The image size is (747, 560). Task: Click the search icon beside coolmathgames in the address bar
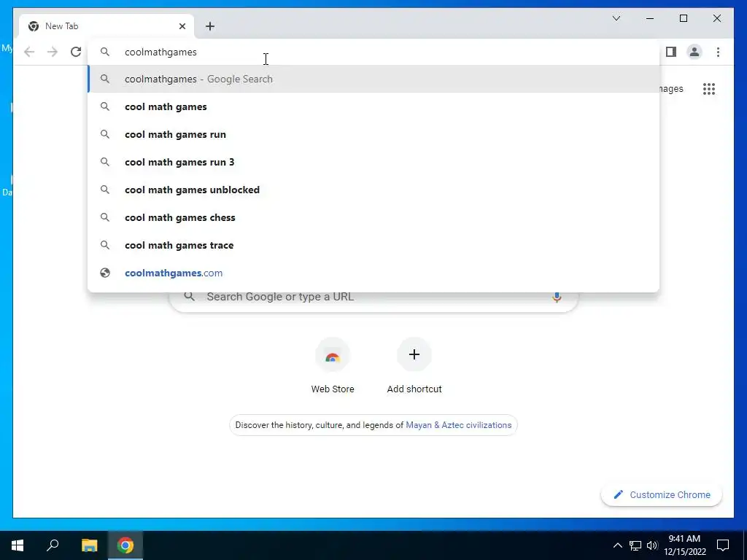105,52
